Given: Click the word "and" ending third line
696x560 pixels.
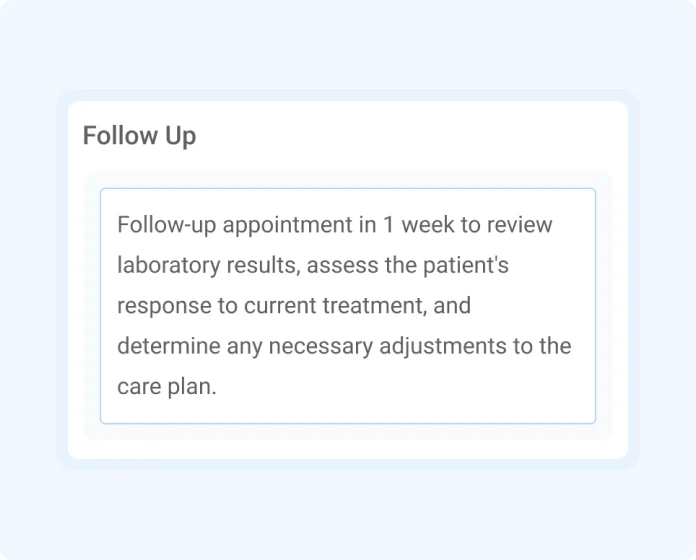Looking at the screenshot, I should (452, 306).
